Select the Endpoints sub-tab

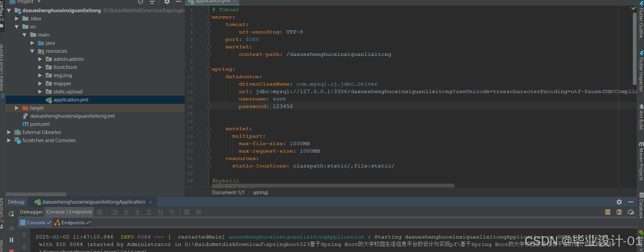tap(72, 223)
